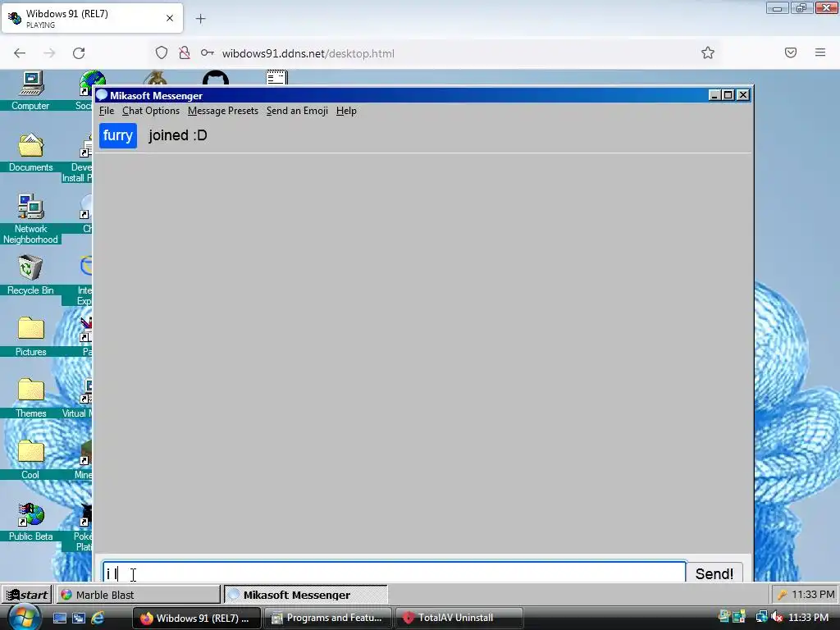
Task: Open the Recycle Bin icon
Action: click(30, 275)
